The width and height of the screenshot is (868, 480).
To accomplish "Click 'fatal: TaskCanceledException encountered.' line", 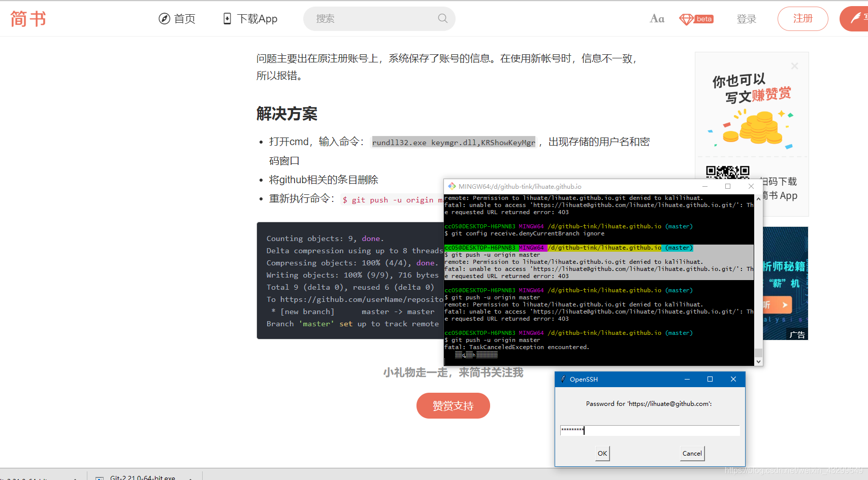I will pyautogui.click(x=517, y=347).
